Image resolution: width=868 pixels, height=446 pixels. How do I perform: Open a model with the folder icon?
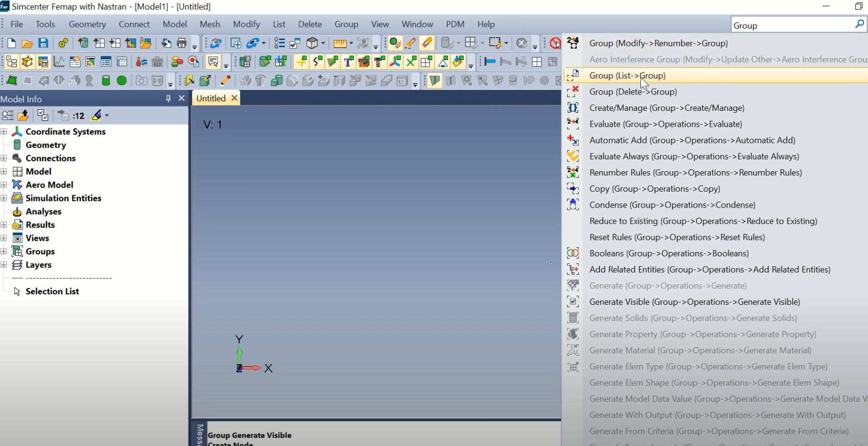[x=27, y=43]
